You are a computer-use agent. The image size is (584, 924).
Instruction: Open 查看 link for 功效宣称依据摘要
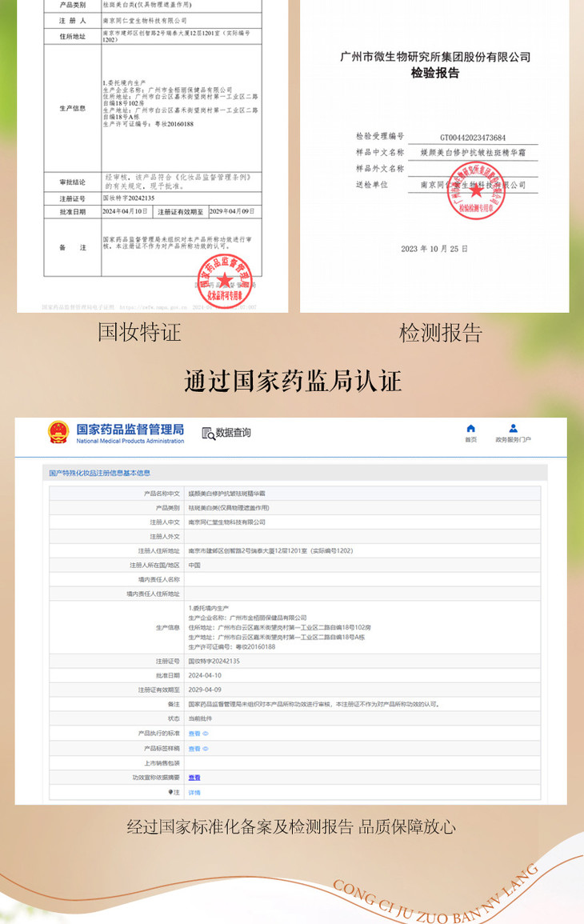pyautogui.click(x=194, y=778)
